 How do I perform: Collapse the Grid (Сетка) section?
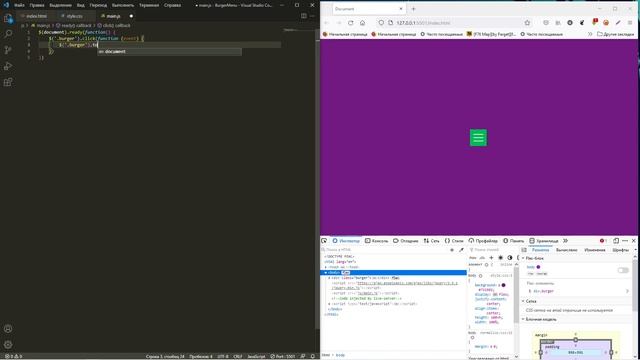click(523, 301)
